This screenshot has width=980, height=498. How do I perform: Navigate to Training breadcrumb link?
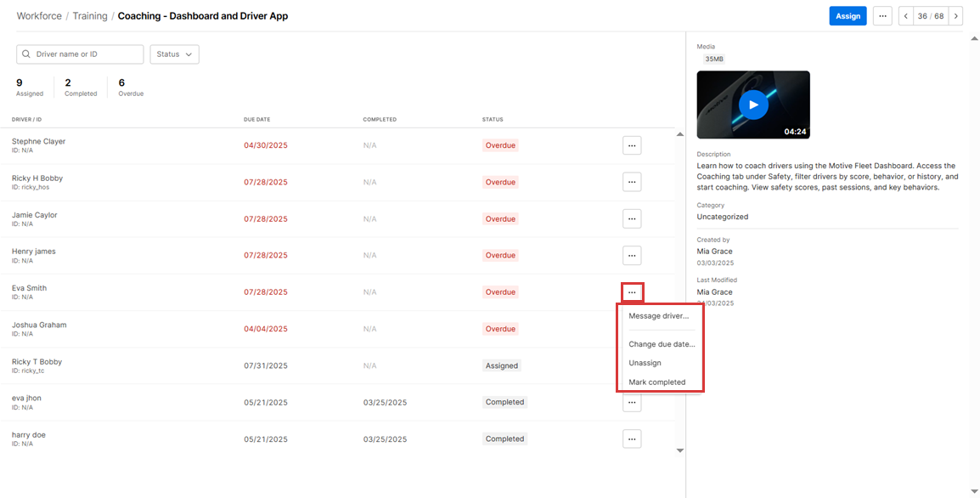coord(90,16)
